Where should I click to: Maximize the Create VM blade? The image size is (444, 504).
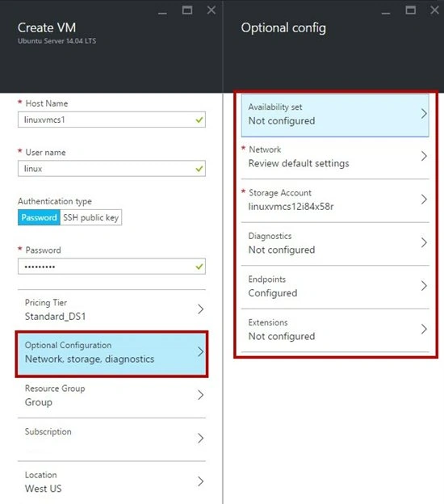(x=187, y=10)
